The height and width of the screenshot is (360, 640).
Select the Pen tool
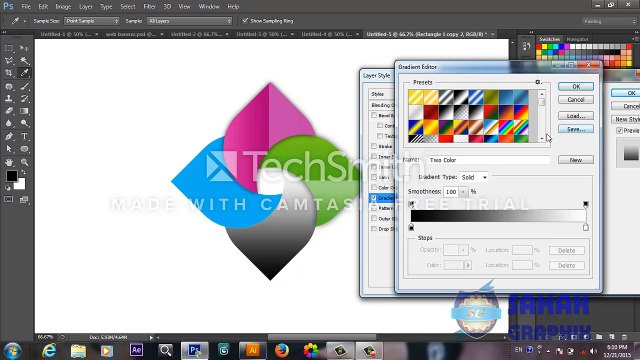(x=9, y=136)
